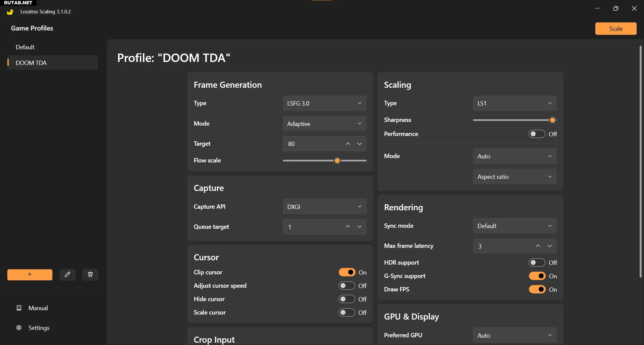This screenshot has width=644, height=345.
Task: Turn off the Draw FPS toggle
Action: click(537, 289)
